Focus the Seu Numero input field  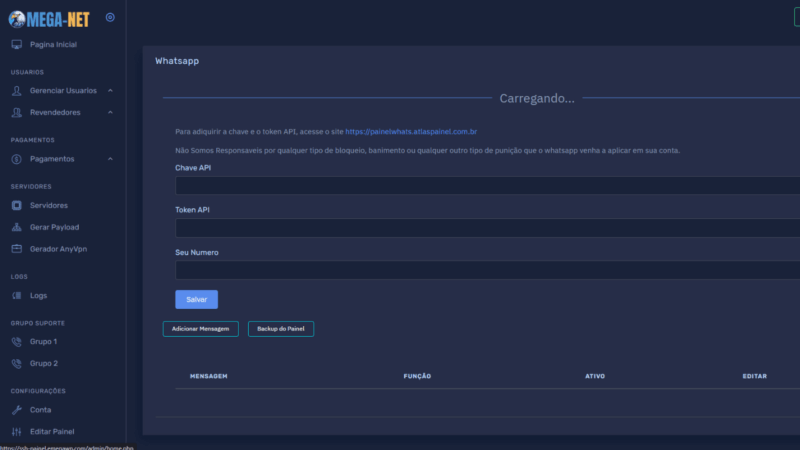point(488,270)
